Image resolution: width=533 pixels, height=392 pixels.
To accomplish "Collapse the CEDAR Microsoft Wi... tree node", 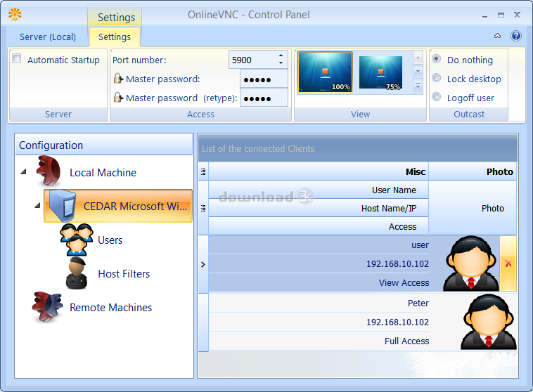I will [37, 206].
